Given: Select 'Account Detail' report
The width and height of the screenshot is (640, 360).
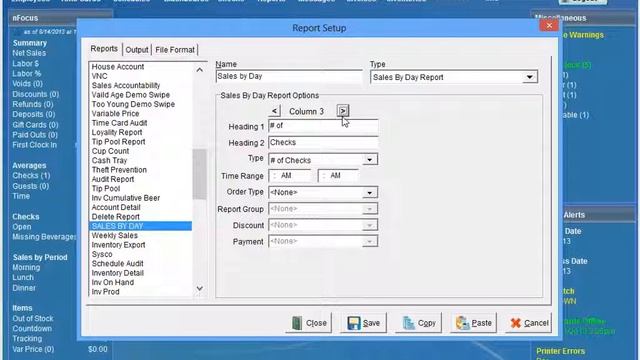Looking at the screenshot, I should (116, 207).
